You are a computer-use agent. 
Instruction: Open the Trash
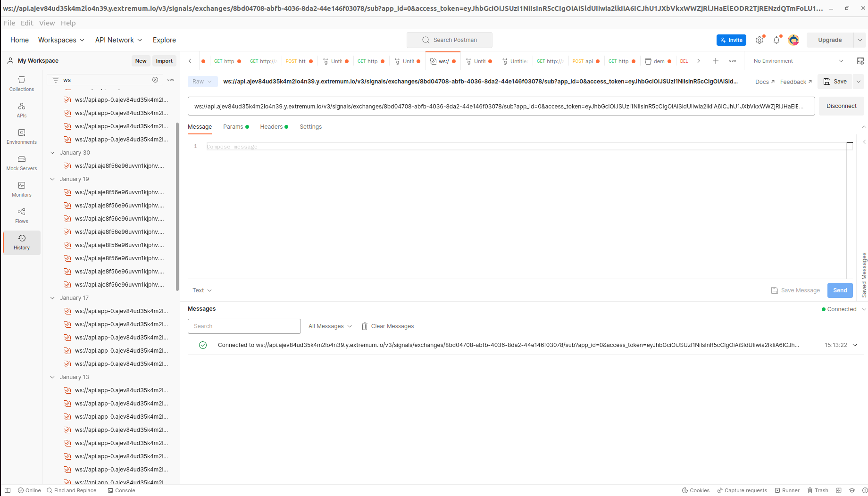click(818, 490)
